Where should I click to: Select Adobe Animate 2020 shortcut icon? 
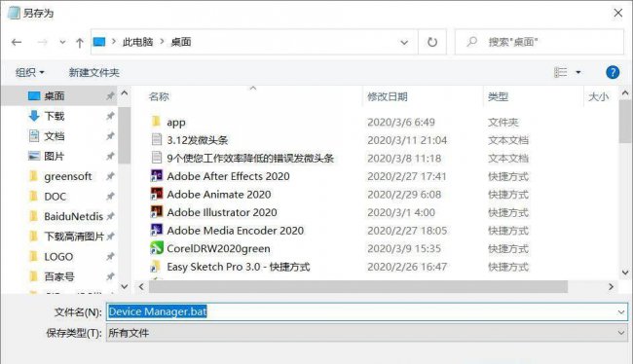156,194
